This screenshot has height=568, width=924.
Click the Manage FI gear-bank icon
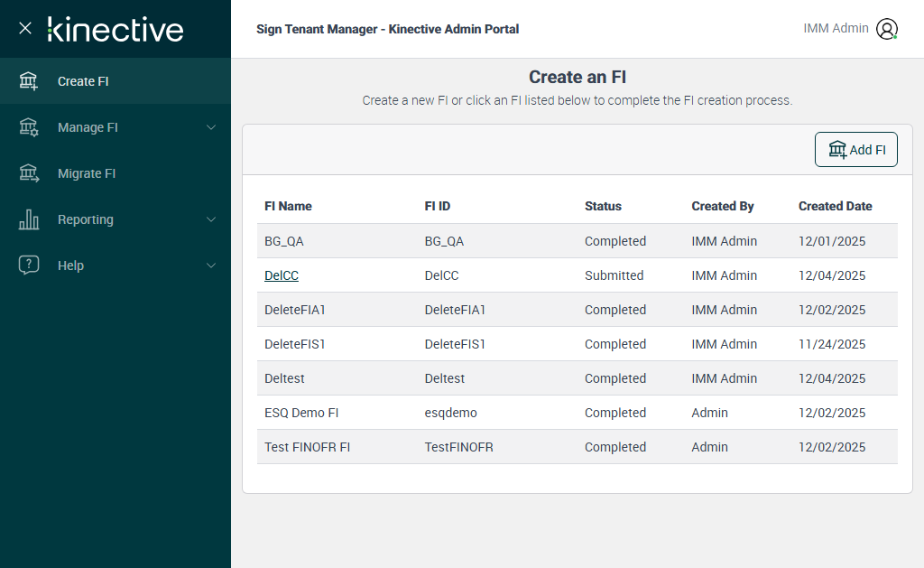[x=29, y=127]
